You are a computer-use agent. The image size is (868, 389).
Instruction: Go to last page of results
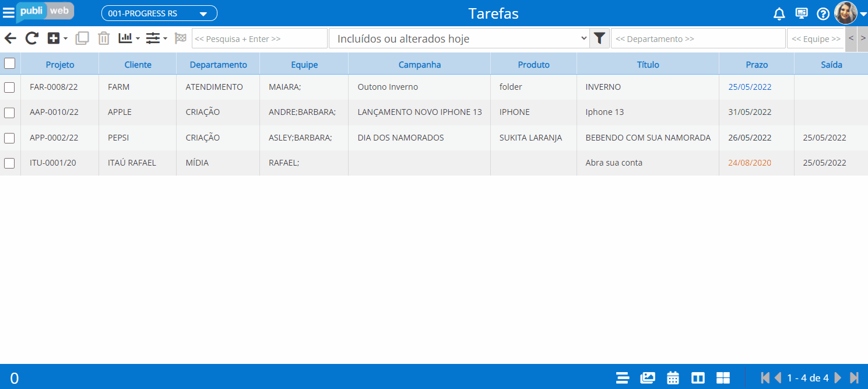[854, 378]
